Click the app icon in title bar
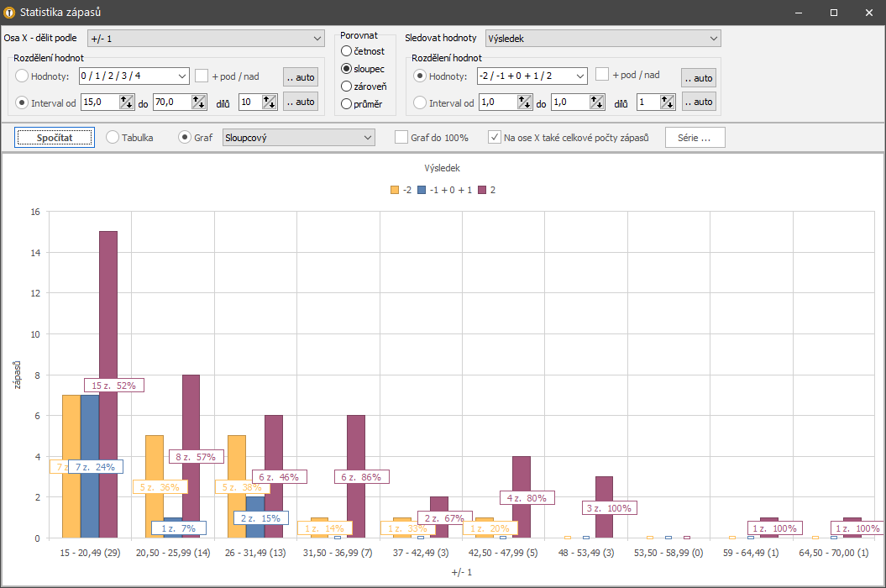This screenshot has width=886, height=588. (x=9, y=13)
